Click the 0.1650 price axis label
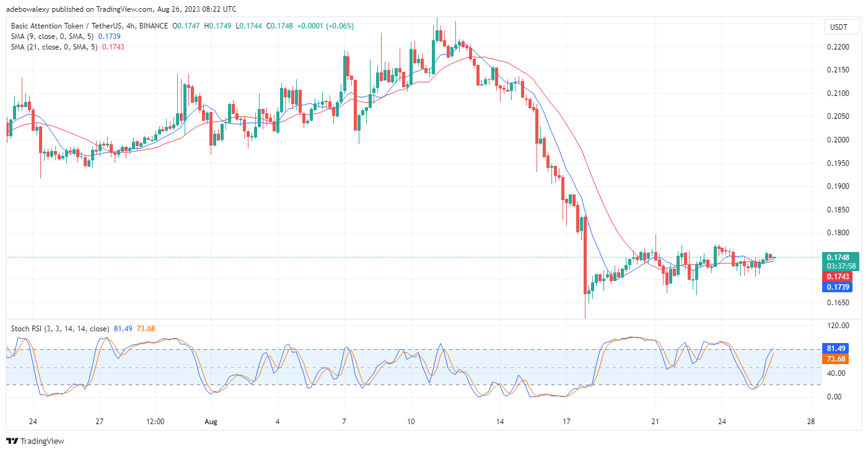Screen dimensions: 868x452 [837, 303]
